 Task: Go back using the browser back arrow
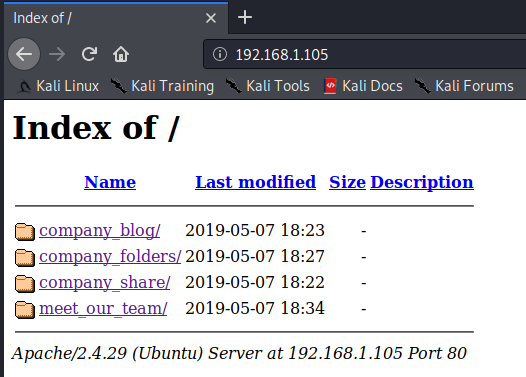coord(24,54)
